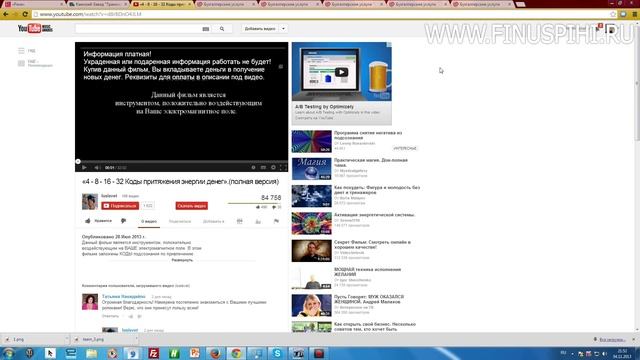Open 'Программа снятия негатива из подсознания' video
This screenshot has height=360, width=640.
368,135
